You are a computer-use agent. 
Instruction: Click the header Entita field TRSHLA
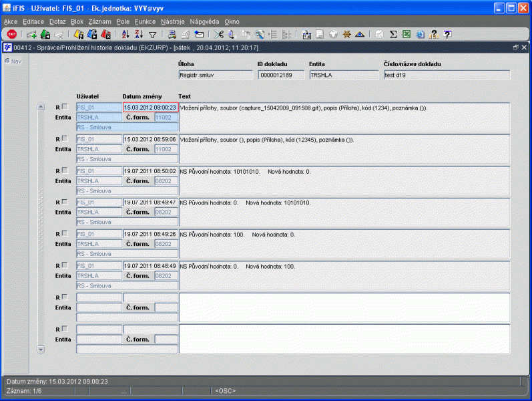coord(344,75)
